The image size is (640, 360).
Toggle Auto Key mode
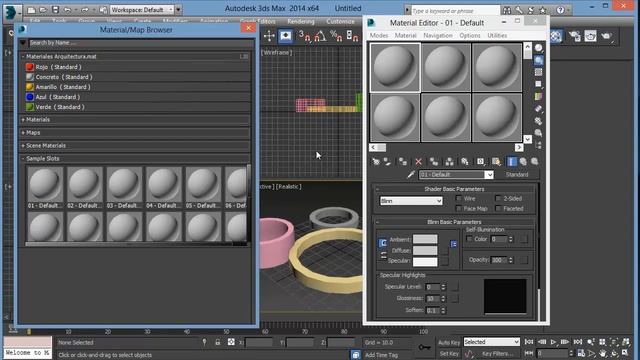(449, 342)
